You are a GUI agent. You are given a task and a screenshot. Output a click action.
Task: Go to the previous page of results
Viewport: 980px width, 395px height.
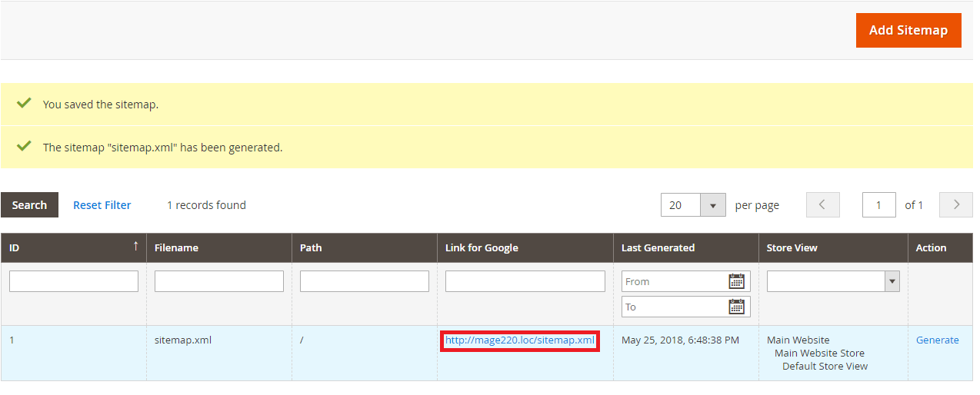(x=822, y=205)
